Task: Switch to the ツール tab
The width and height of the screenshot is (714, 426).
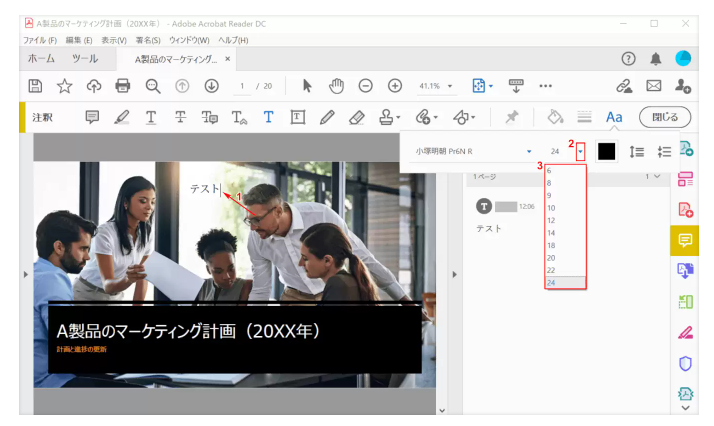Action: point(85,59)
